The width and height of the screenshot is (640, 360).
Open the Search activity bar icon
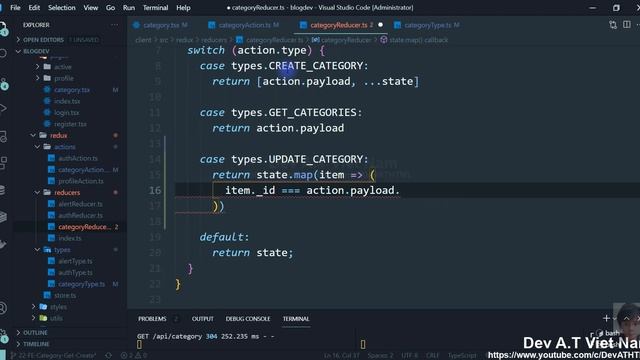point(3,53)
